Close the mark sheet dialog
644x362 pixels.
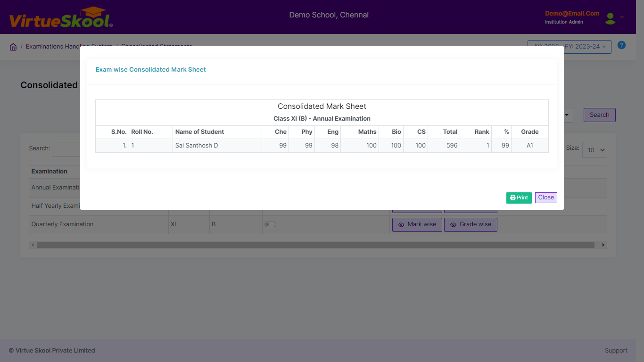point(546,198)
